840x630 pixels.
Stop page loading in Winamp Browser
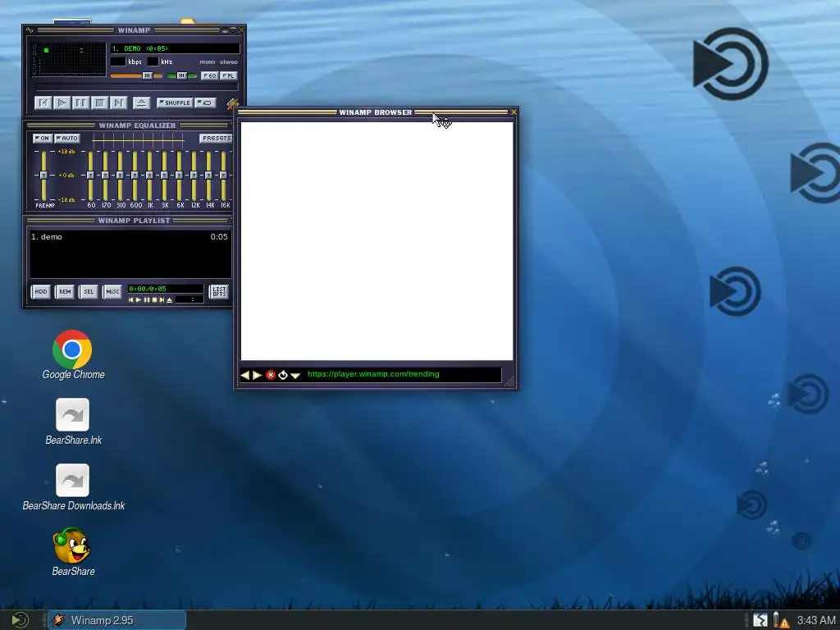[x=271, y=375]
